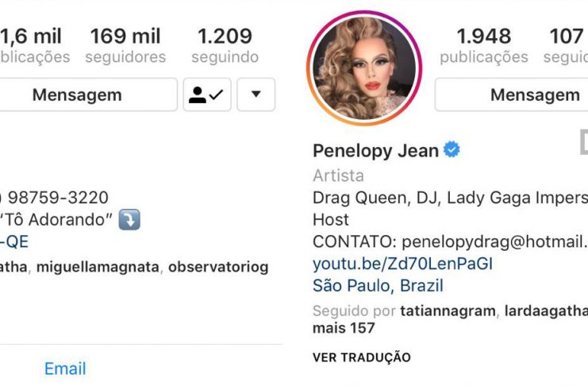Click Mensagem button on Penelopy Jean profile
Screen dimensions: 588x386
[535, 95]
